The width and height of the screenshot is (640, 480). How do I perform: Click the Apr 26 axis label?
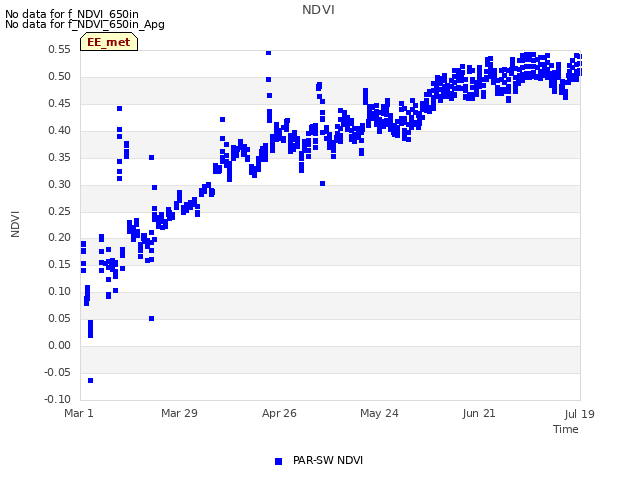pyautogui.click(x=279, y=413)
